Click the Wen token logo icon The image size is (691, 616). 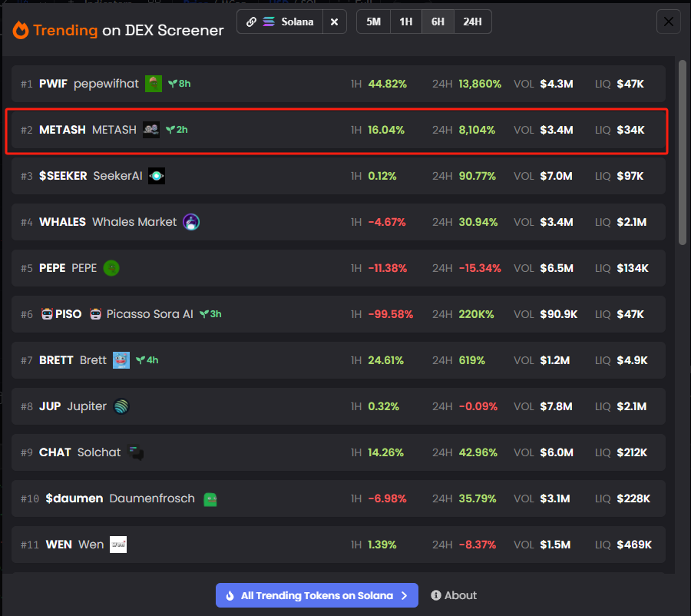tap(118, 545)
